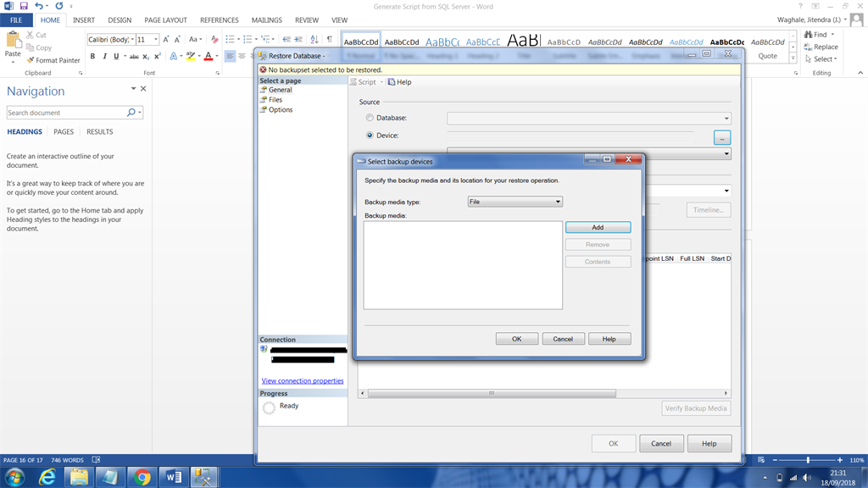Viewport: 868px width, 488px height.
Task: Click the Cut scissors command
Action: tap(36, 35)
